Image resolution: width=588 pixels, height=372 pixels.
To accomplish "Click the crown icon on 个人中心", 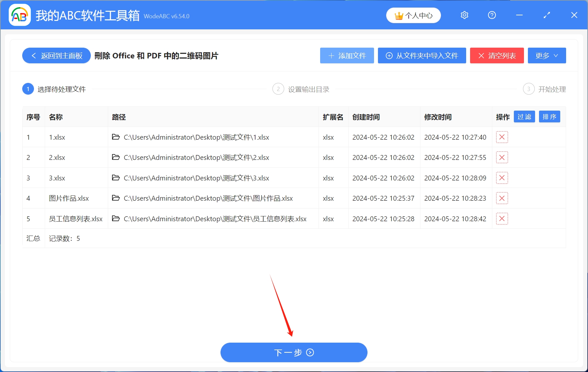I will (399, 15).
